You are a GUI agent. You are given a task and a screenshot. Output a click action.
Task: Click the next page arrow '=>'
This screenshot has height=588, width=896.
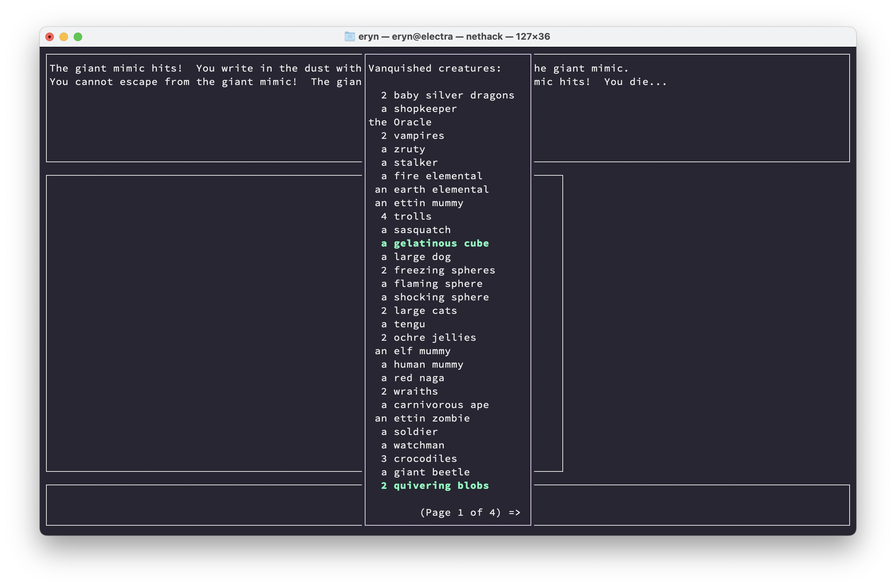pos(514,512)
